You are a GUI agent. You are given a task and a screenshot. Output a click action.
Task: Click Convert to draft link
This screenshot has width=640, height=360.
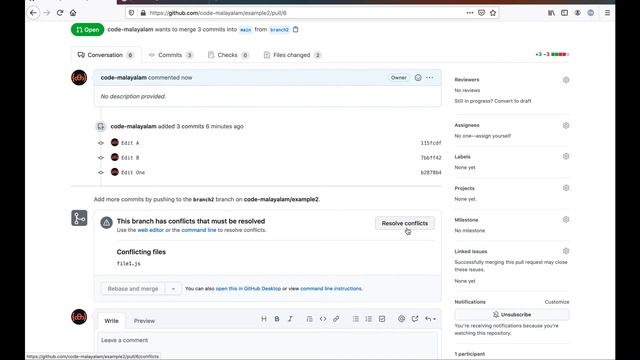[512, 101]
